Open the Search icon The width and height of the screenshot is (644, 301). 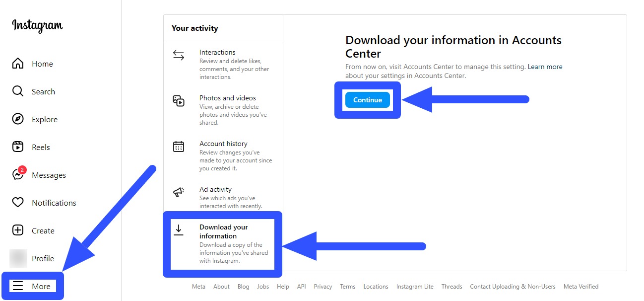pyautogui.click(x=18, y=91)
